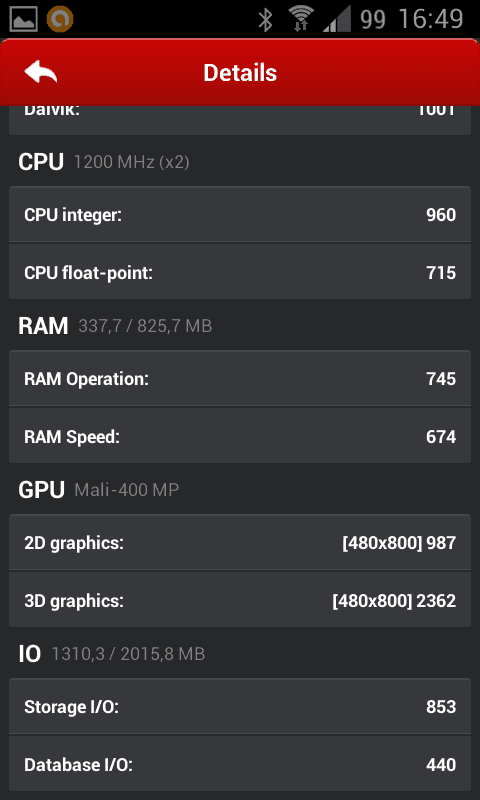Select the Storage I/O row
The image size is (480, 800).
(240, 707)
